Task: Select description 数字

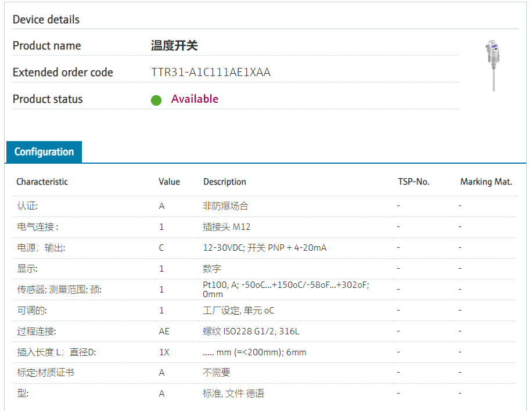Action: pos(212,269)
